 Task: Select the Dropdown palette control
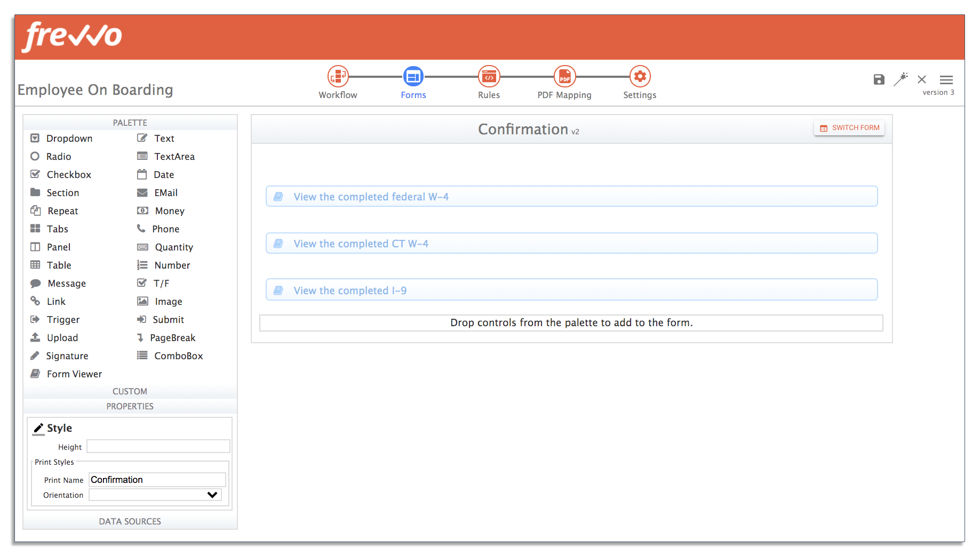pos(61,139)
